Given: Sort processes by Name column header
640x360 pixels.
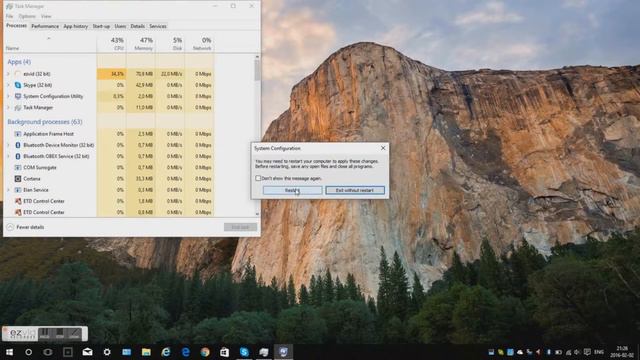Looking at the screenshot, I should [50, 43].
